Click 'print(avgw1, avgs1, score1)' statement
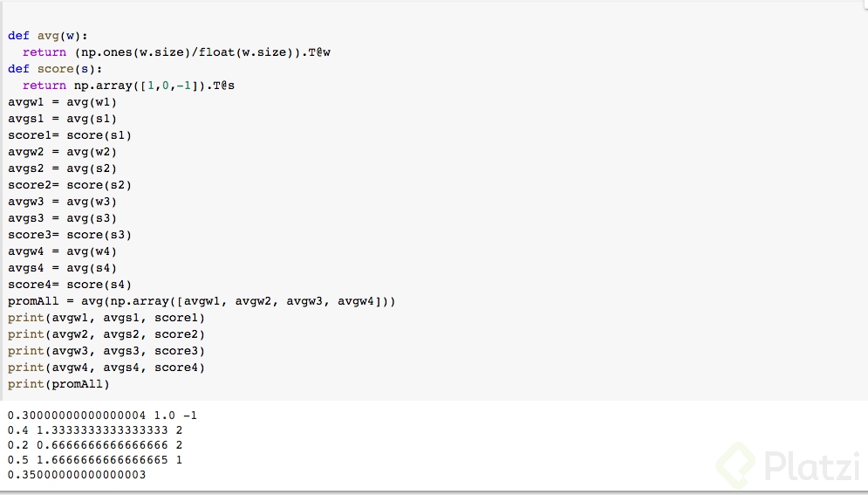The height and width of the screenshot is (495, 868). point(106,318)
